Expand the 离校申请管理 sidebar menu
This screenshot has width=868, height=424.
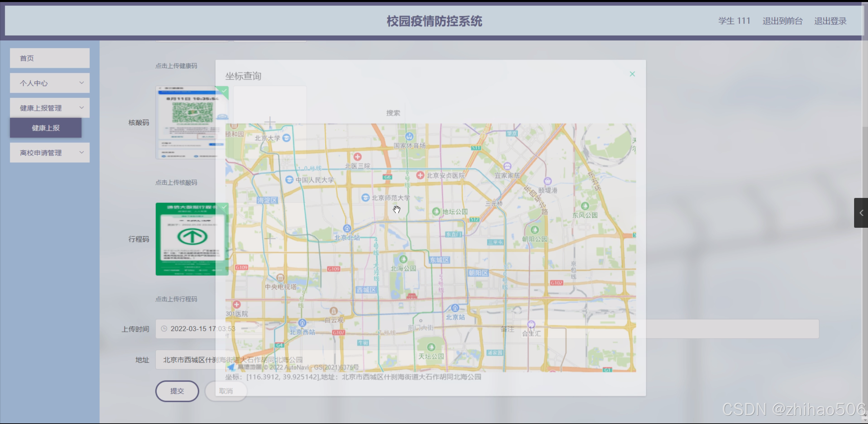(x=50, y=153)
